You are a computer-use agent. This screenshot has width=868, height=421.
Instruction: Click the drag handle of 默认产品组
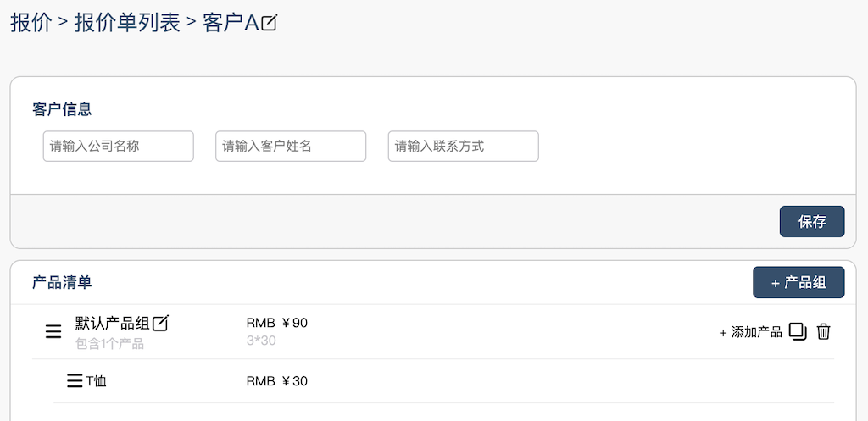tap(53, 332)
